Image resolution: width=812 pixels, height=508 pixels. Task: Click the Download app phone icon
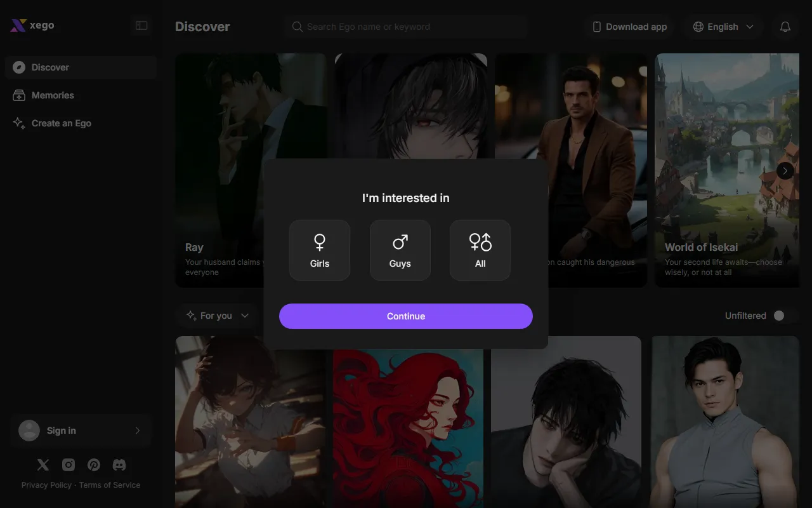click(596, 27)
